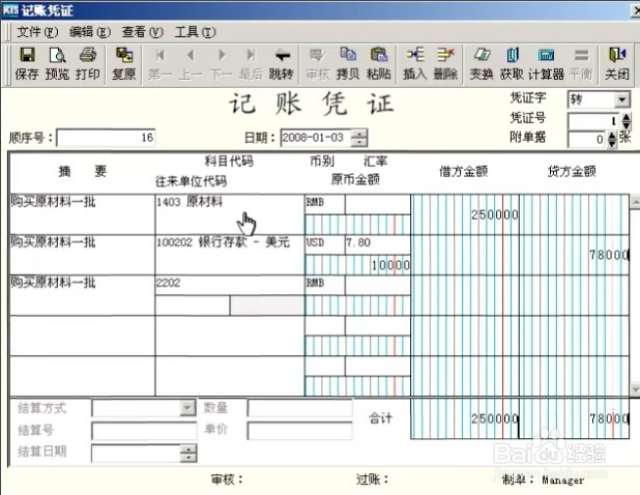Click the 合计 credit total 78000
The image size is (640, 495).
tap(574, 419)
